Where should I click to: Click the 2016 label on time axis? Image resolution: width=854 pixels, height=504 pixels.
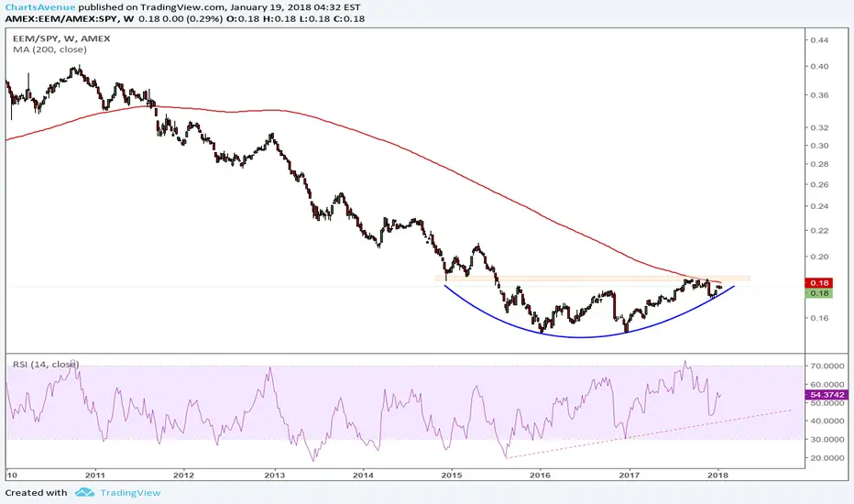tap(540, 475)
